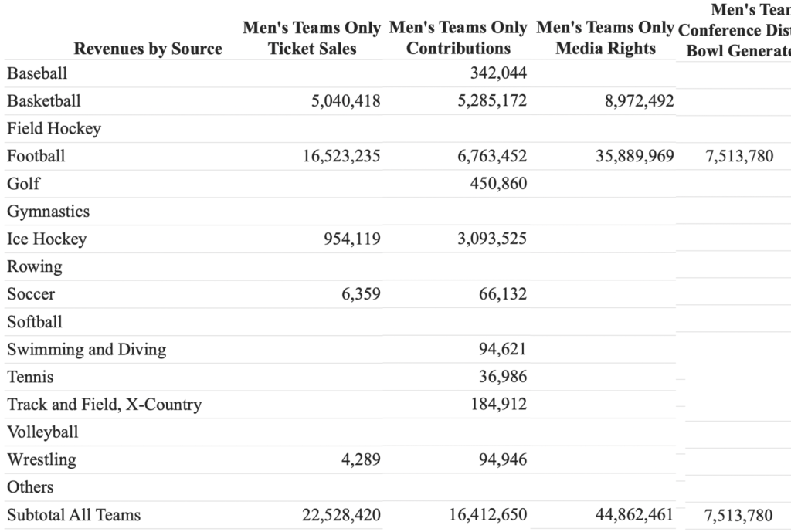The image size is (791, 532).
Task: Select the subtotal media rights value 44,862,461
Action: pyautogui.click(x=634, y=515)
